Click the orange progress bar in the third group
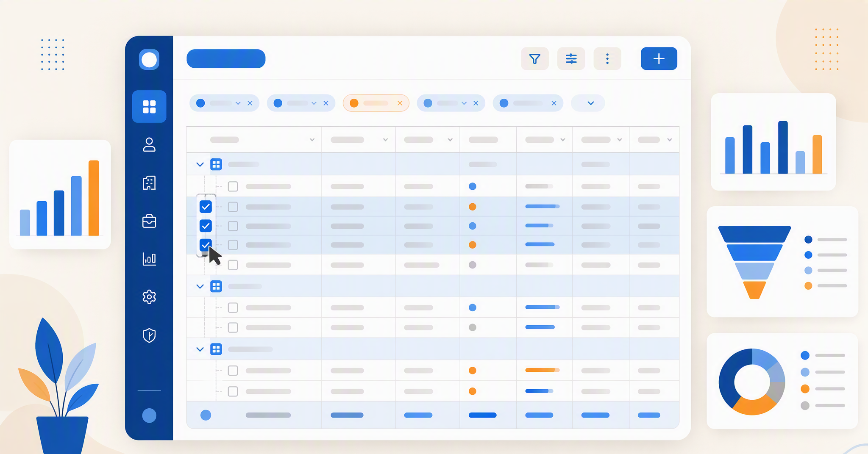 click(542, 370)
